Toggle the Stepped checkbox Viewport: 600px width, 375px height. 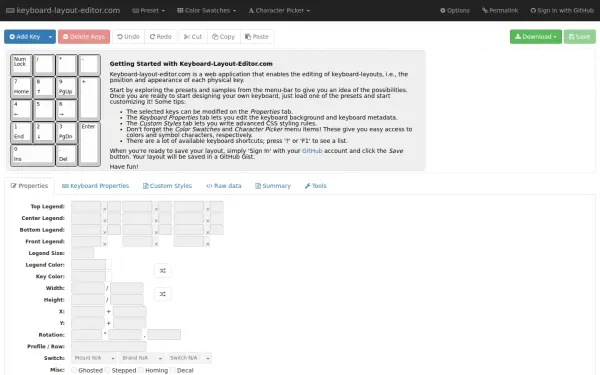[108, 370]
